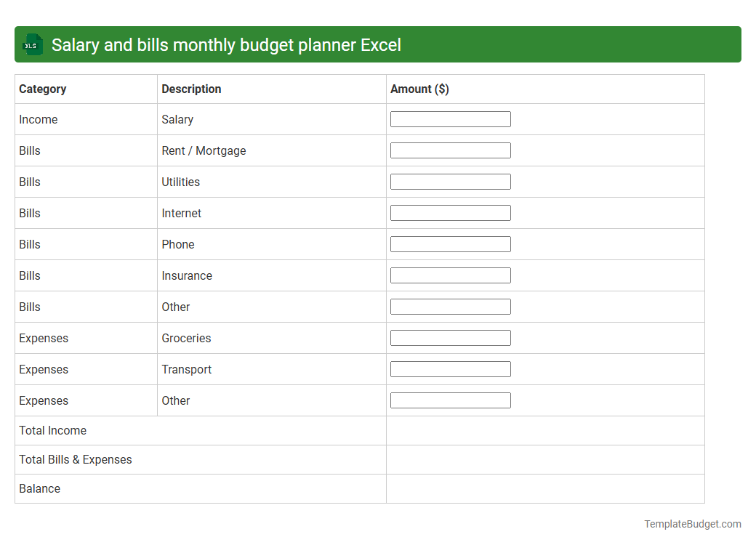The image size is (756, 545).
Task: Select the Description column header
Action: 191,89
